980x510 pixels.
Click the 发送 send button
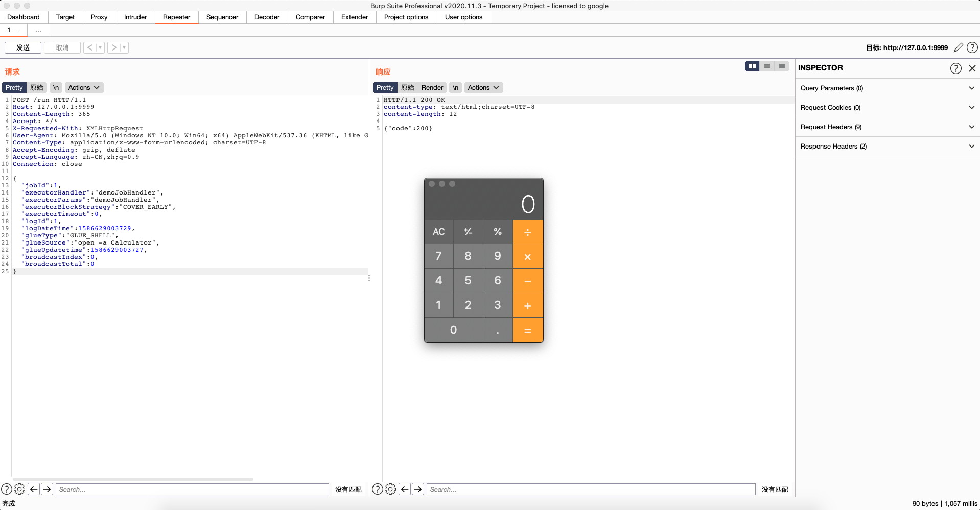point(23,47)
